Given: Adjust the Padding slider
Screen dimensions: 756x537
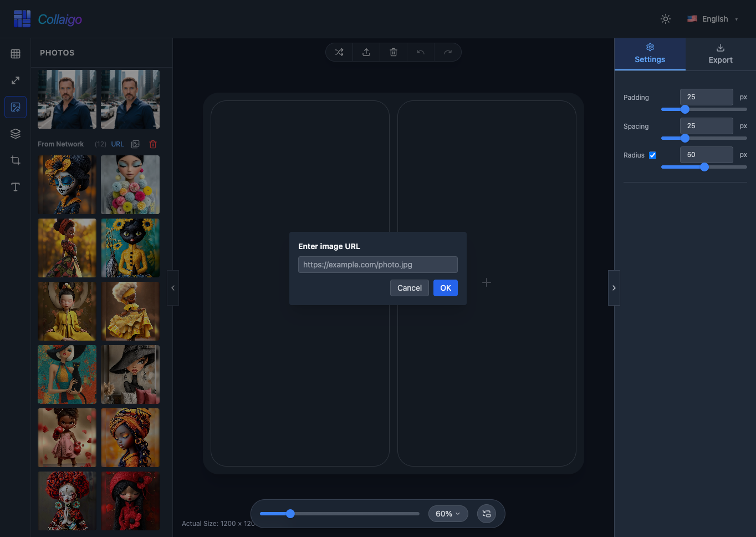Looking at the screenshot, I should point(704,109).
